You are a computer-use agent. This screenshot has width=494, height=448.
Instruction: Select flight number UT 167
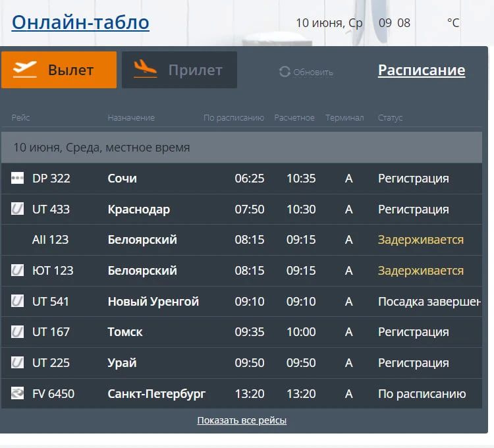click(51, 332)
